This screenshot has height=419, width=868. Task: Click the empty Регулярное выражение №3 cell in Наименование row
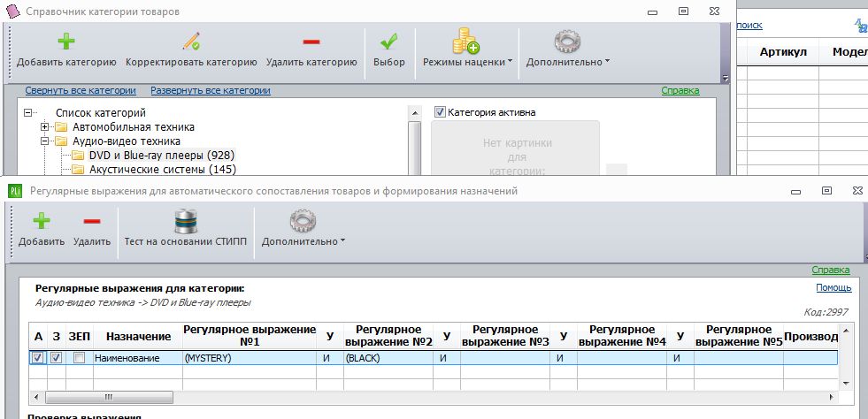[x=505, y=358]
